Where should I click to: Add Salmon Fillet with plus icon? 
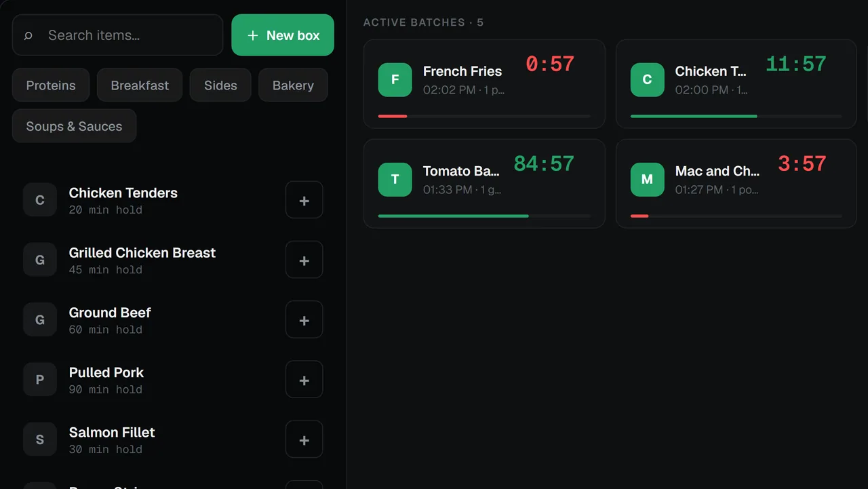coord(304,439)
